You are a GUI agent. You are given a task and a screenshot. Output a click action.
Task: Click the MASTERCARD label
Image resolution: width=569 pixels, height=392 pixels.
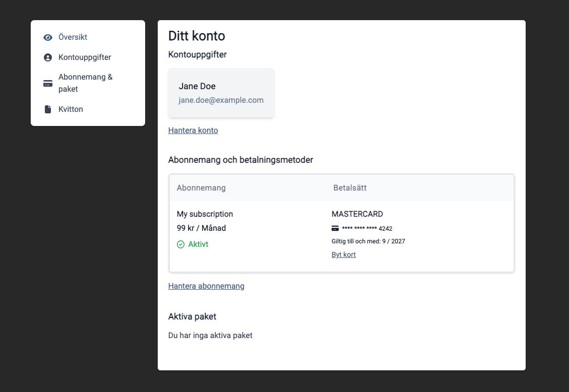click(x=357, y=214)
